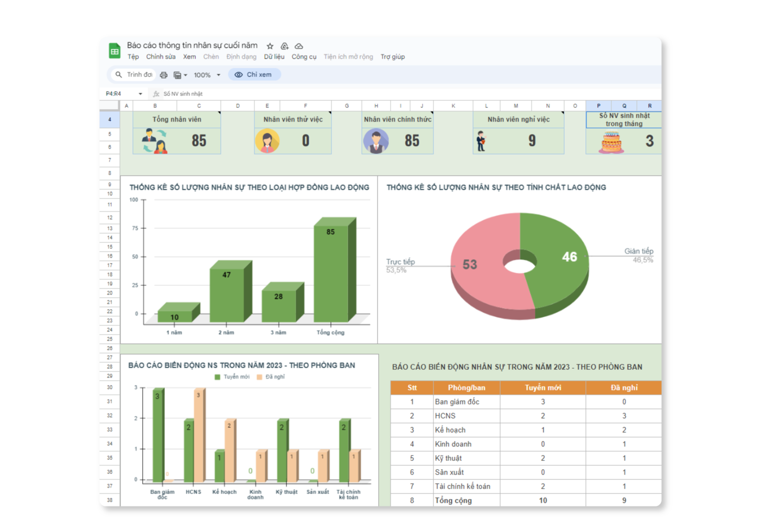Open the Google Sheets home icon
The image size is (760, 532).
pyautogui.click(x=114, y=51)
